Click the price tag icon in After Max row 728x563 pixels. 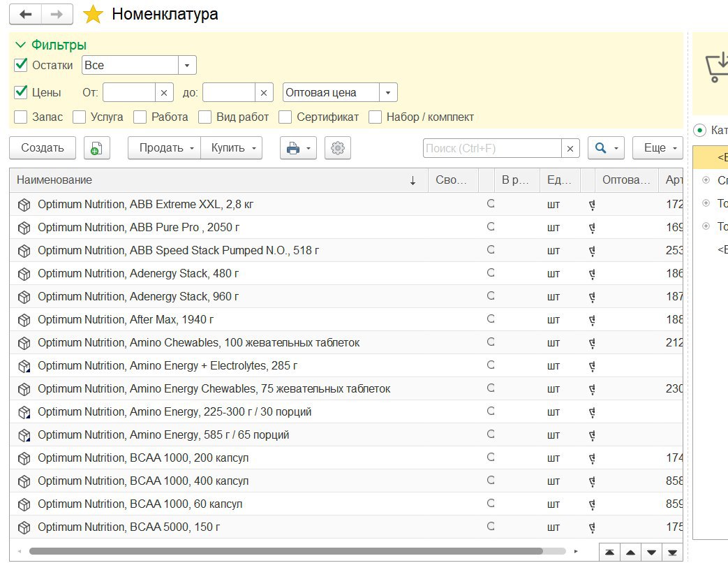pos(592,320)
